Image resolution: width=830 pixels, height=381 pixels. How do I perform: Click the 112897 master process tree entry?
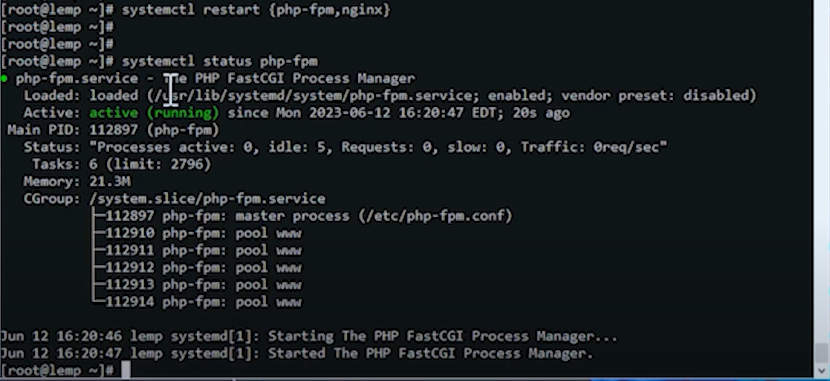[x=309, y=216]
